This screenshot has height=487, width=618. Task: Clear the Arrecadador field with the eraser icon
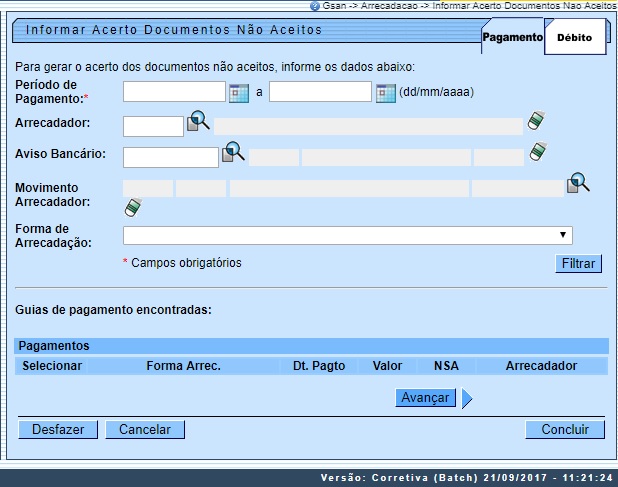(x=537, y=121)
